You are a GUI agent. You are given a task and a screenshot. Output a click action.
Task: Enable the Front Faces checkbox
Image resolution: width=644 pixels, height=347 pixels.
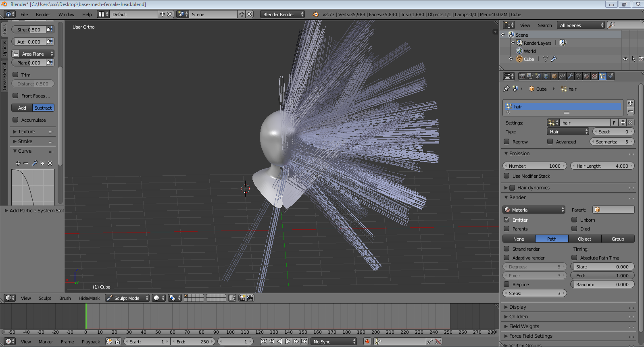click(x=15, y=96)
